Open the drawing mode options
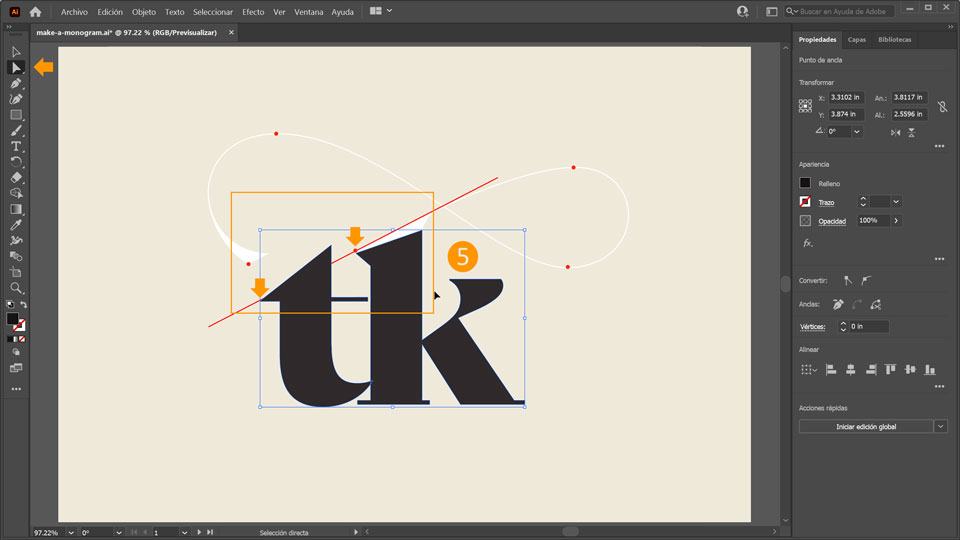The width and height of the screenshot is (960, 540). tap(16, 352)
